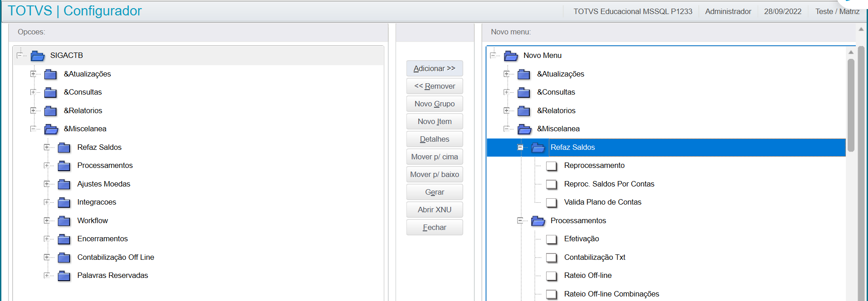This screenshot has width=868, height=301.
Task: Select Integracoes tree row
Action: tap(96, 202)
